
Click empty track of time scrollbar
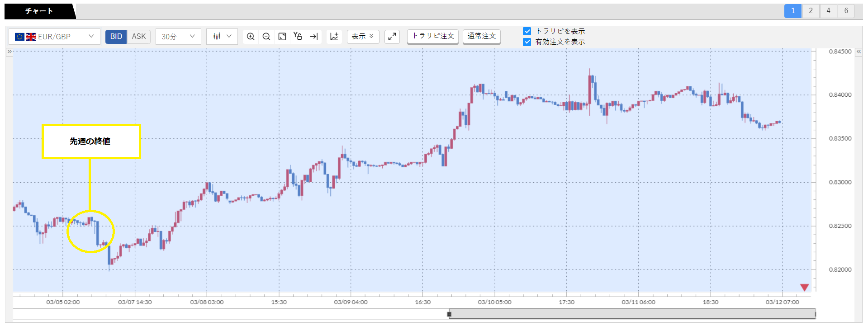(x=230, y=314)
